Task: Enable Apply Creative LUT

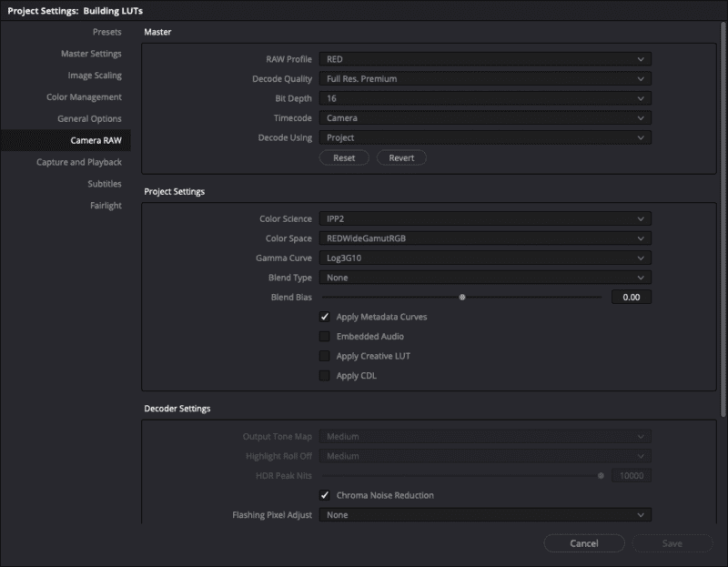Action: coord(323,356)
